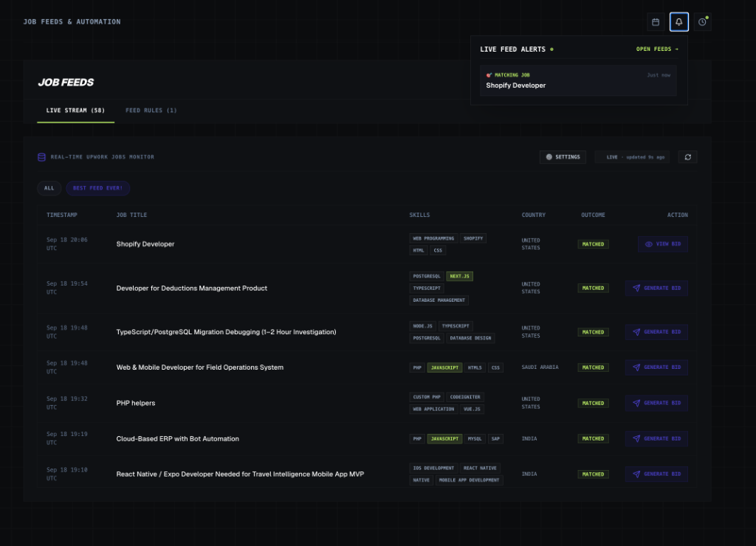
Task: Click the CODEIGNITER skill tag
Action: point(465,397)
